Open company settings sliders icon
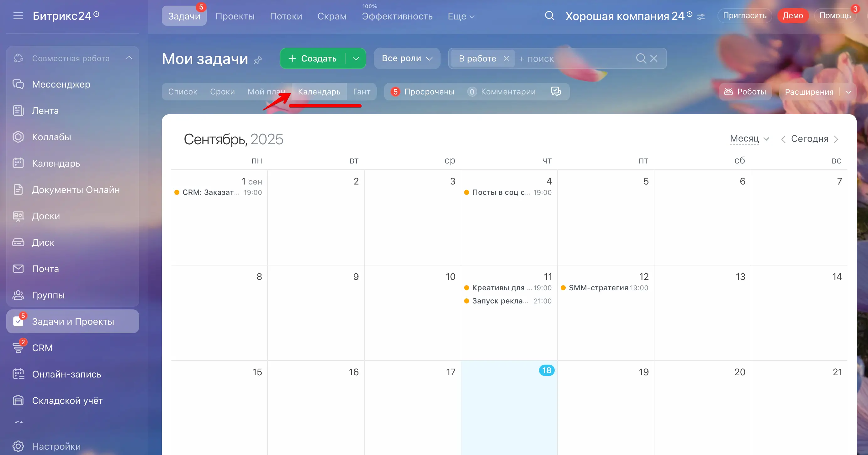 click(701, 17)
